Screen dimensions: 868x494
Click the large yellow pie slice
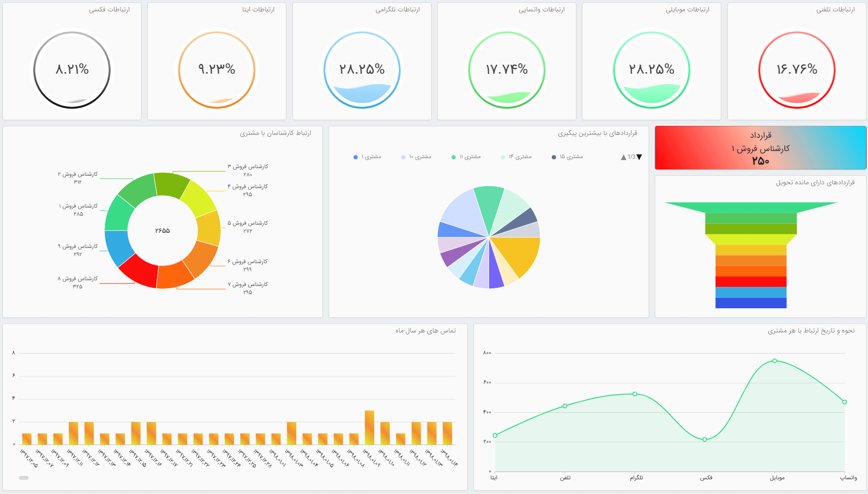(x=520, y=254)
